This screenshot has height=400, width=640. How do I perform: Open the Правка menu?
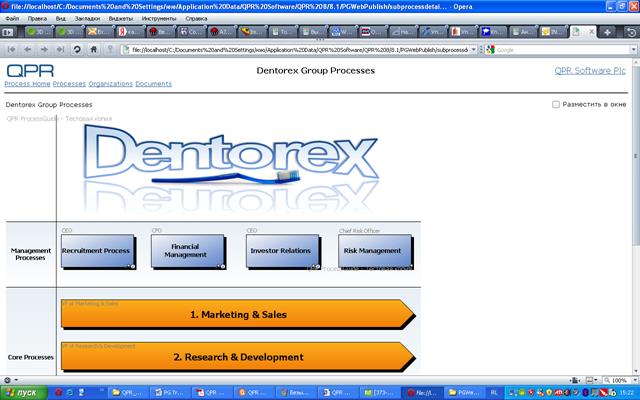[x=37, y=18]
